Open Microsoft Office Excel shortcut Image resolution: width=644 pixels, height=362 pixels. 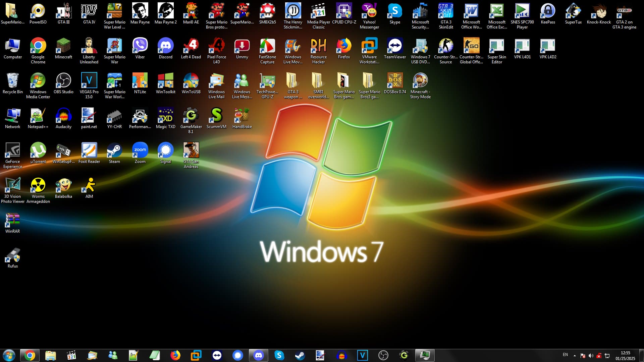[x=497, y=16]
